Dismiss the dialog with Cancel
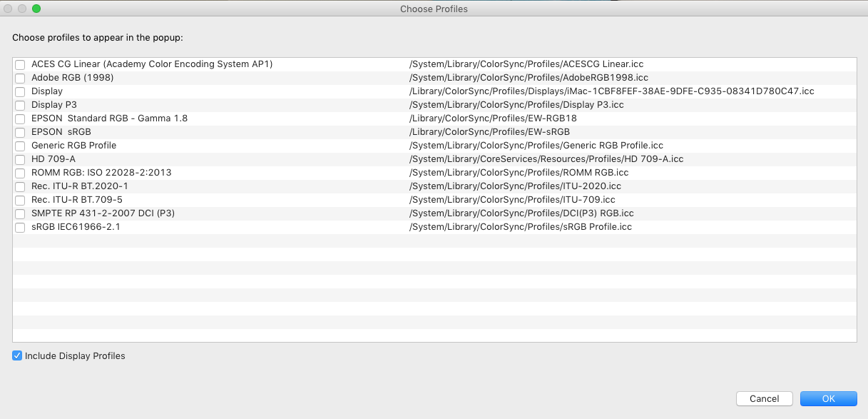This screenshot has height=419, width=868. (764, 399)
